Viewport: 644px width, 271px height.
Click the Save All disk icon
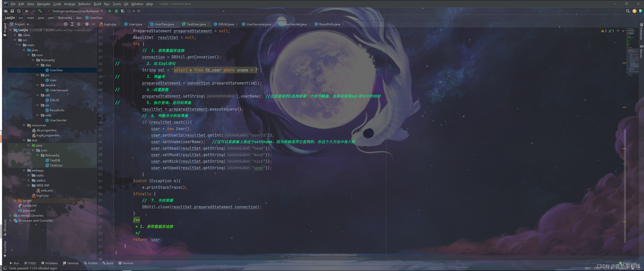pos(12,11)
